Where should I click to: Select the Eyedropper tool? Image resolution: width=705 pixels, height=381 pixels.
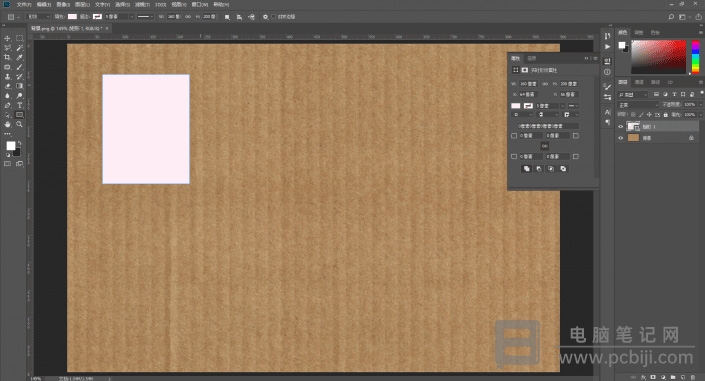(x=19, y=57)
